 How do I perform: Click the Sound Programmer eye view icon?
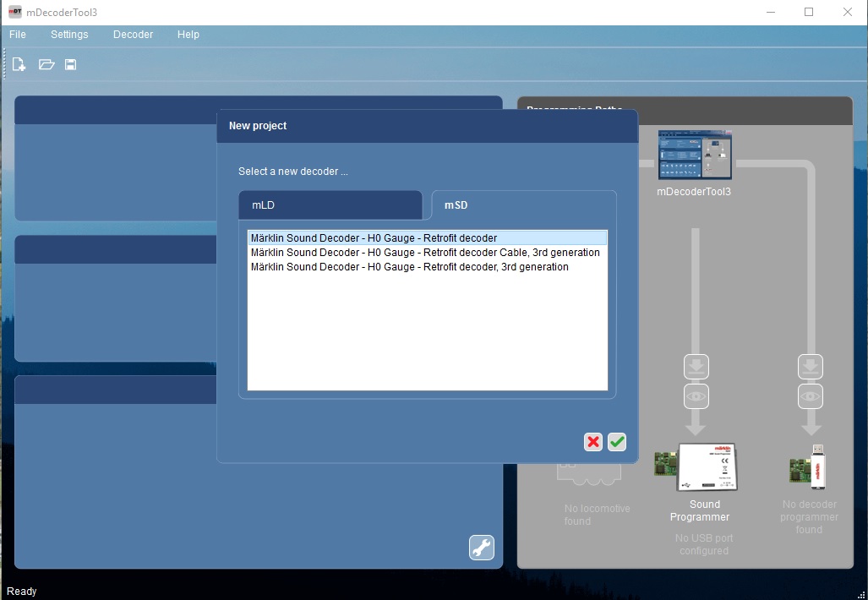[x=696, y=396]
